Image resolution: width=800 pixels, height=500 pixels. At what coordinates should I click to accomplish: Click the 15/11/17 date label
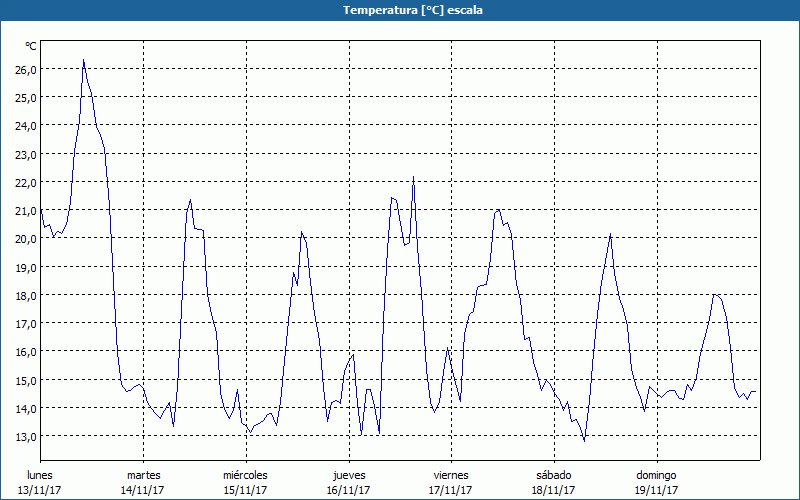point(245,490)
